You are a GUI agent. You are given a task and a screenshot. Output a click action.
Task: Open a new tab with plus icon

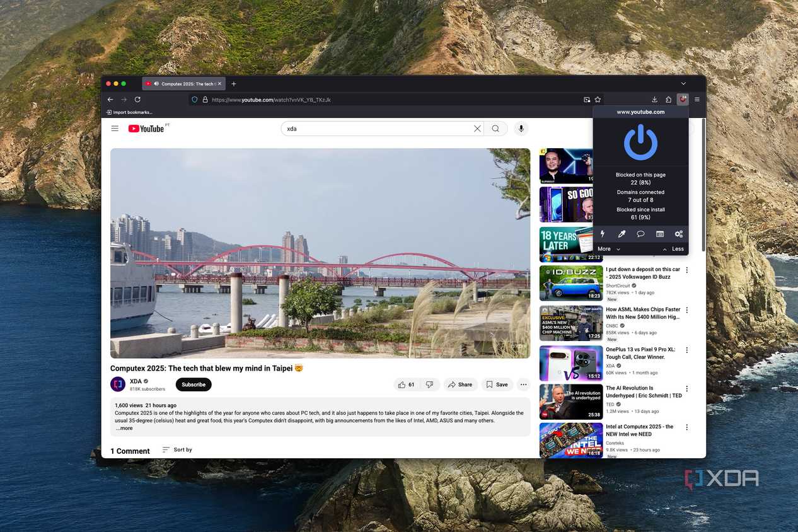pyautogui.click(x=234, y=84)
